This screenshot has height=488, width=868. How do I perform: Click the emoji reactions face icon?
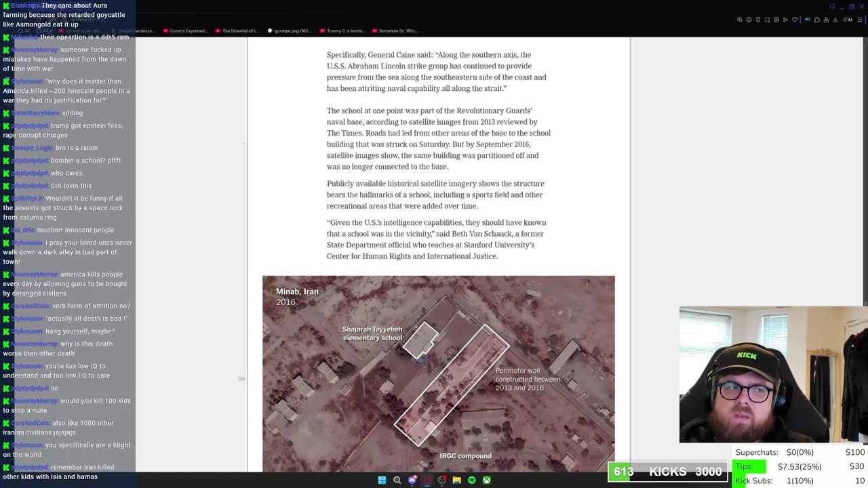click(749, 20)
